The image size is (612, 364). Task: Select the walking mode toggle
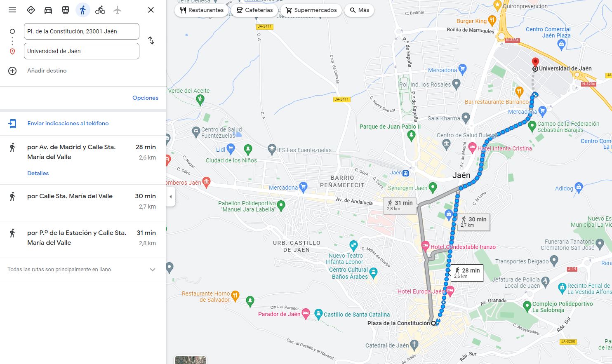[83, 10]
